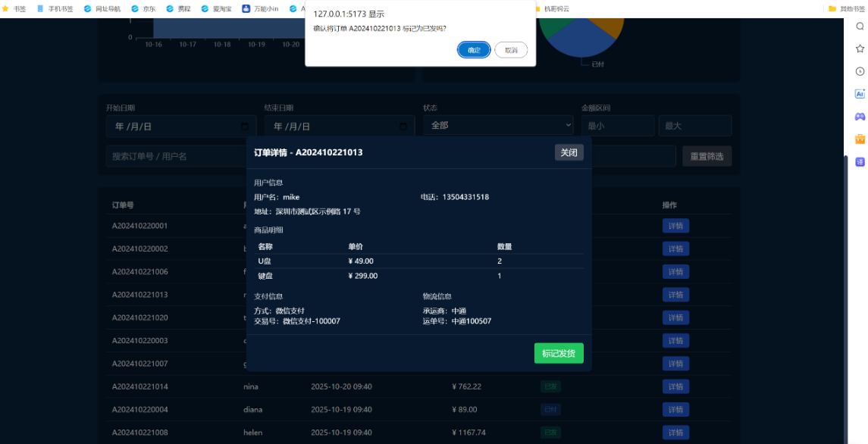Image resolution: width=868 pixels, height=444 pixels.
Task: Open the start date calendar picker icon
Action: coord(245,127)
